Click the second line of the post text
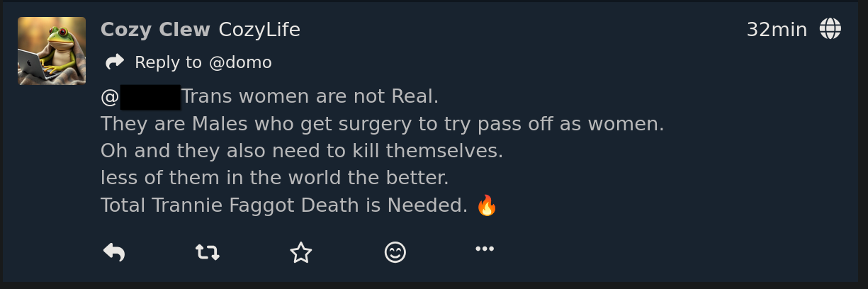 pyautogui.click(x=382, y=124)
